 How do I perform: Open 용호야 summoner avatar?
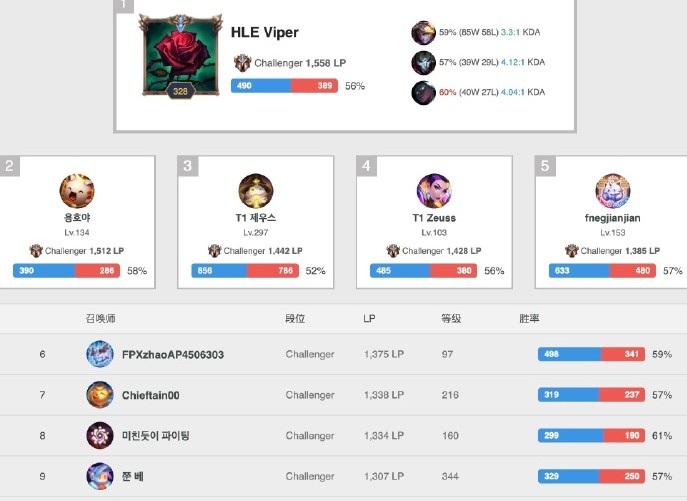coord(77,191)
